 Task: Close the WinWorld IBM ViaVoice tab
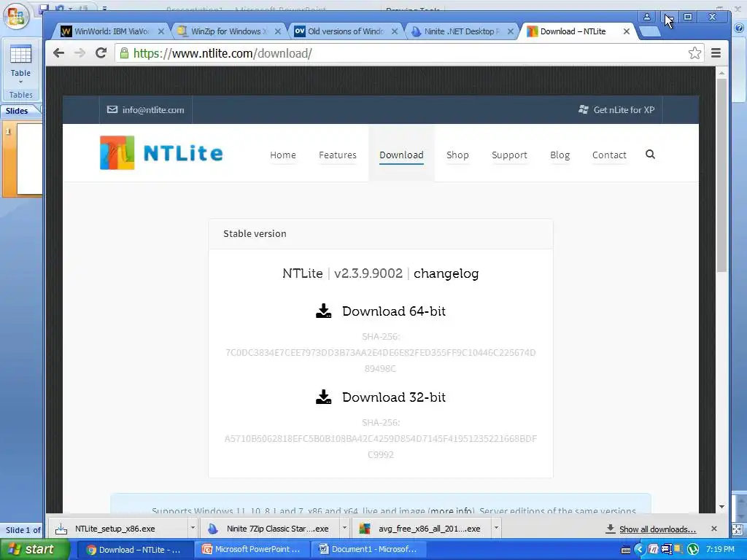[161, 31]
